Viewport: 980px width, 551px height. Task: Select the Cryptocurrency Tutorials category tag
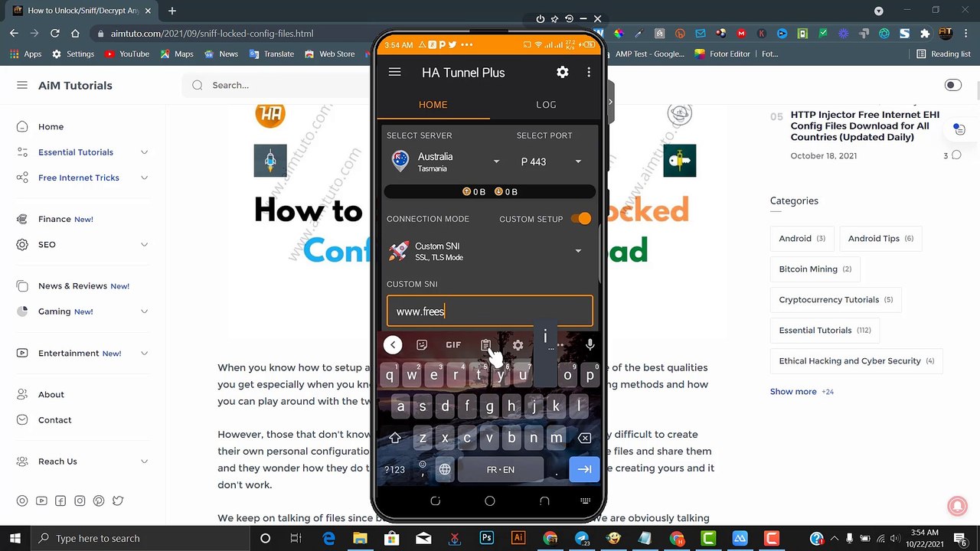(835, 299)
